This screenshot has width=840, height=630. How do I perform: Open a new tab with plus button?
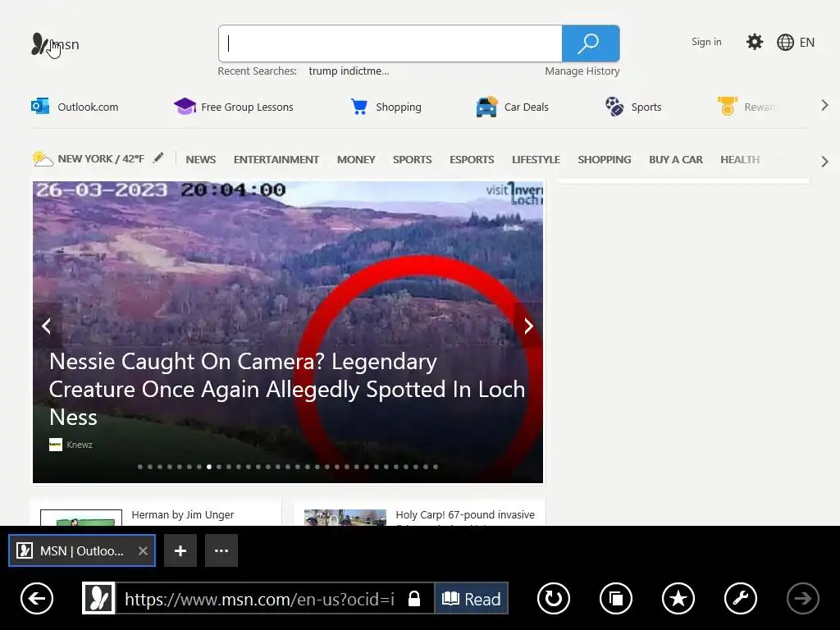pos(180,550)
